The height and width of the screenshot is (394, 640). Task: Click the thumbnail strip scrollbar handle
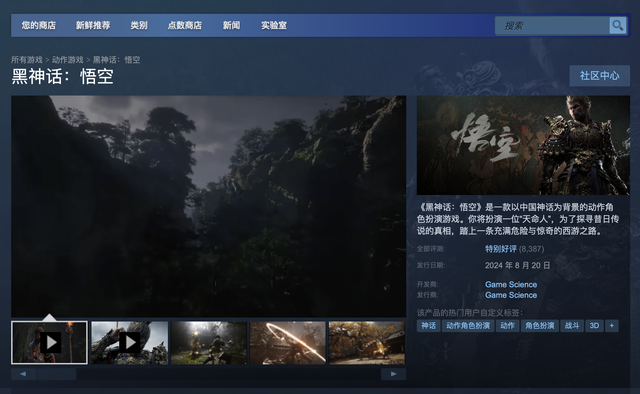57,374
